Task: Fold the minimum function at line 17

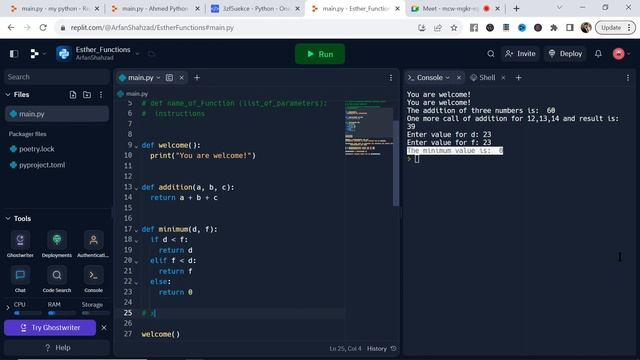Action: tap(136, 230)
